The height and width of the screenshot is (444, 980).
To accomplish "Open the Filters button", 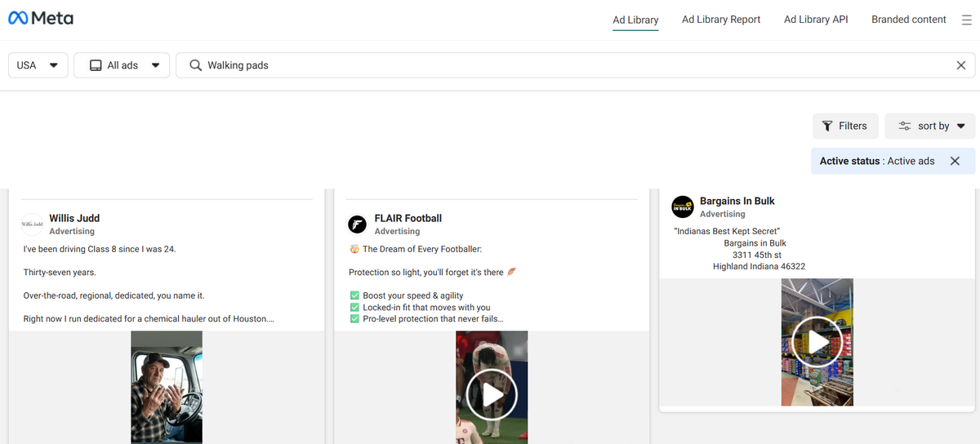I will 845,126.
